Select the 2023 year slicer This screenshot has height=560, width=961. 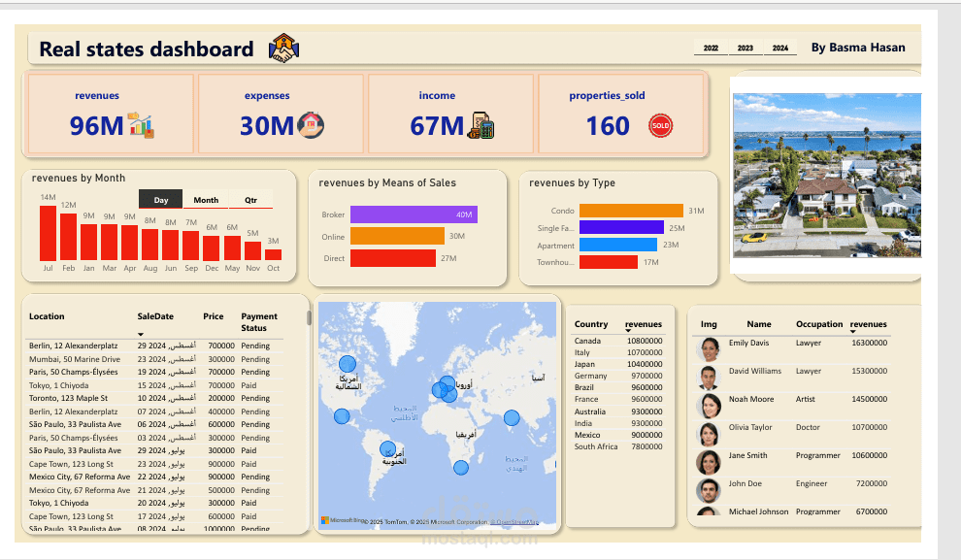pos(746,48)
